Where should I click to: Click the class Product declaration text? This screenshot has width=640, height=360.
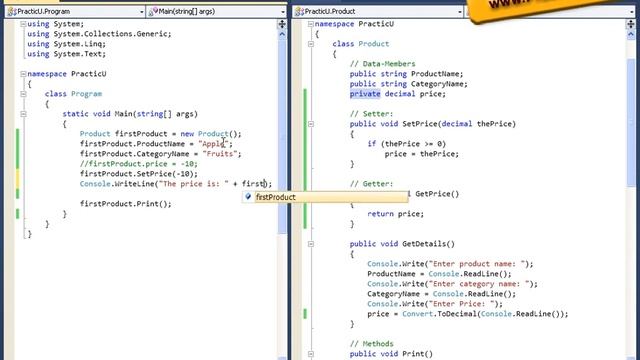(x=361, y=44)
